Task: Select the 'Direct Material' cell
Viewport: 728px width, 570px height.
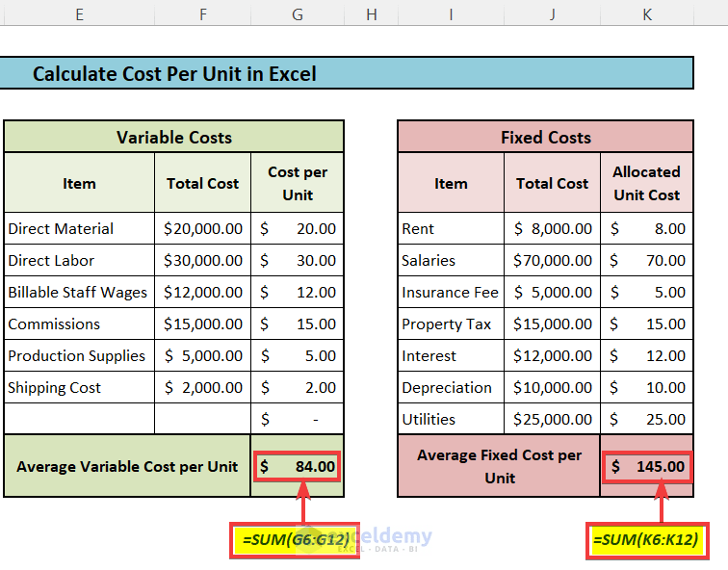Action: 79,228
